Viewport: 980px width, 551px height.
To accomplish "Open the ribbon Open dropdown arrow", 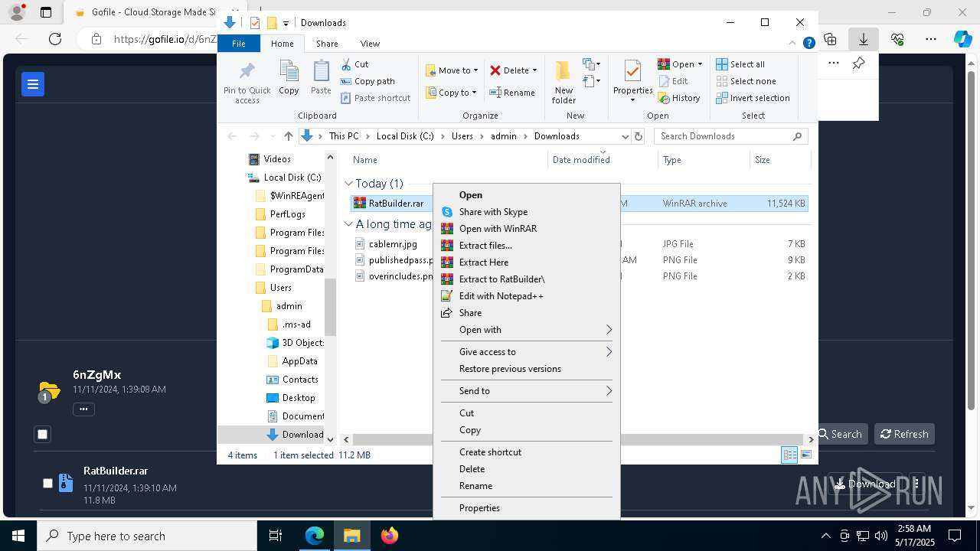I will tap(700, 64).
